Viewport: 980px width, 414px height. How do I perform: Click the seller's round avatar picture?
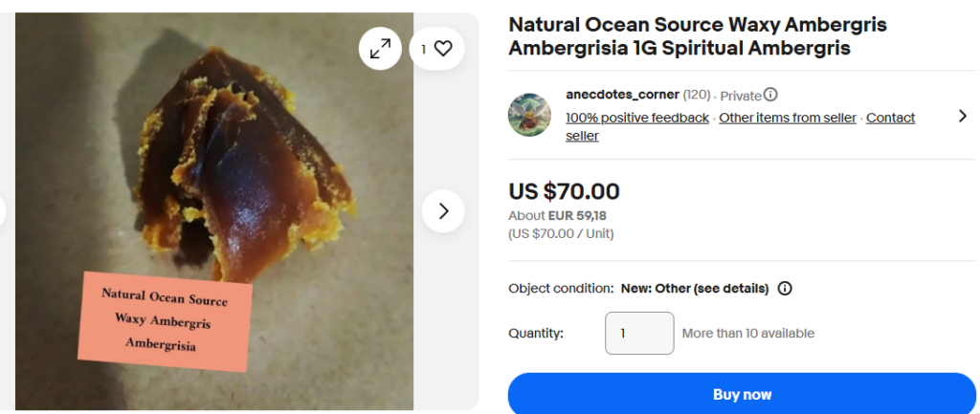529,115
